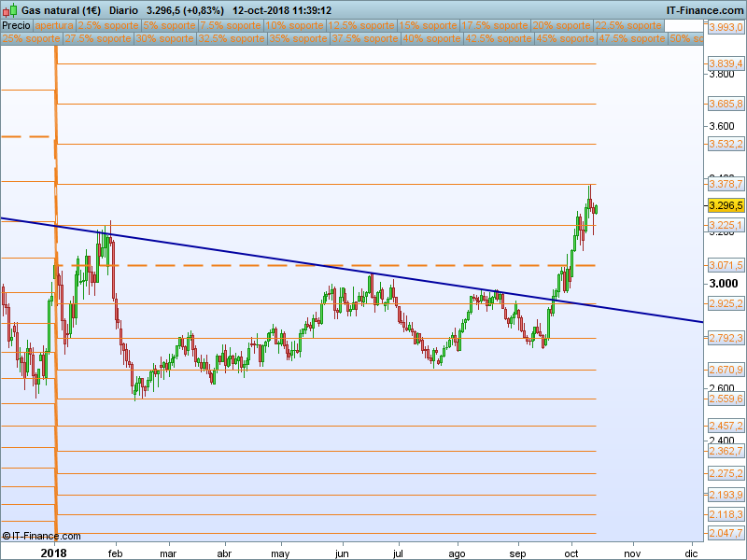Click the 45% soporte legend label

coord(566,39)
